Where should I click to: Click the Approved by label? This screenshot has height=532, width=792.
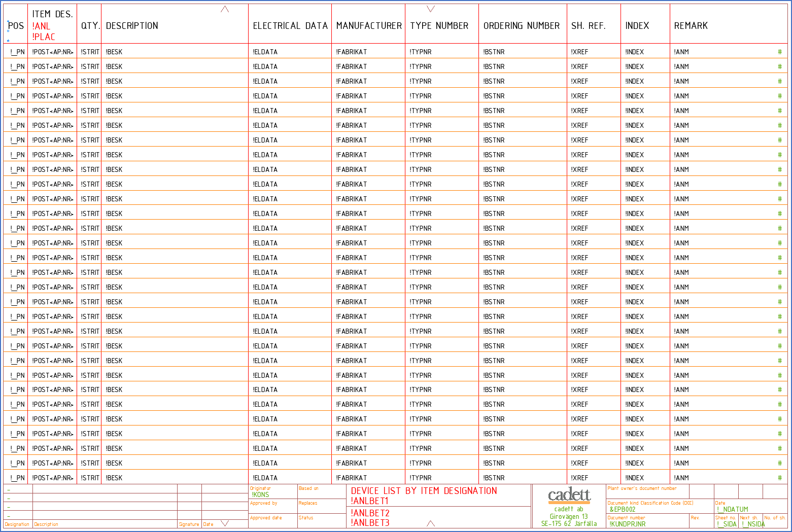264,503
